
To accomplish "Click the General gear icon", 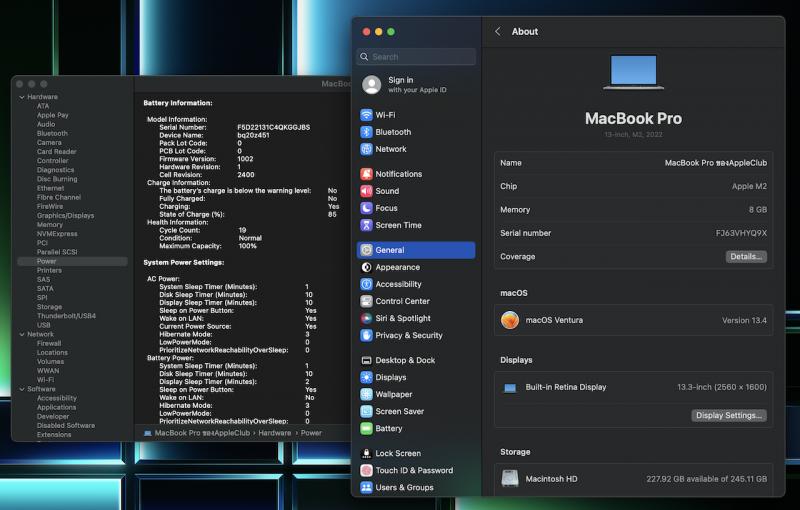I will pos(366,250).
